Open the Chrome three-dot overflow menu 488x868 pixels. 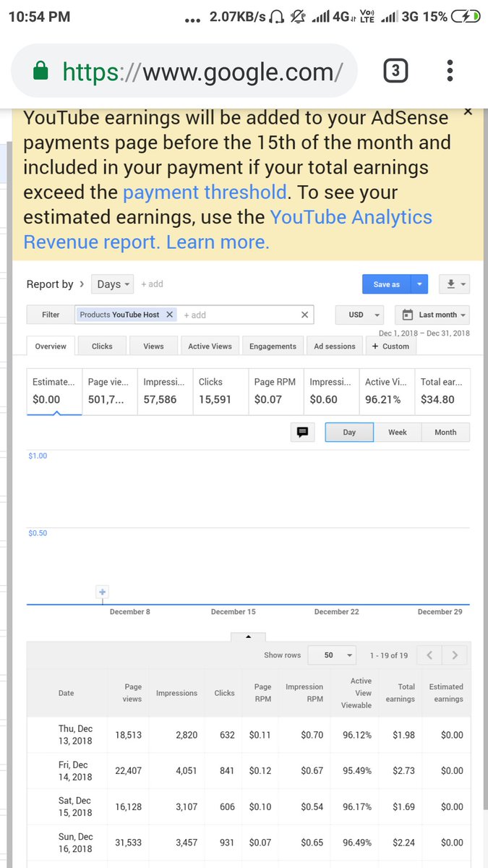(x=450, y=70)
